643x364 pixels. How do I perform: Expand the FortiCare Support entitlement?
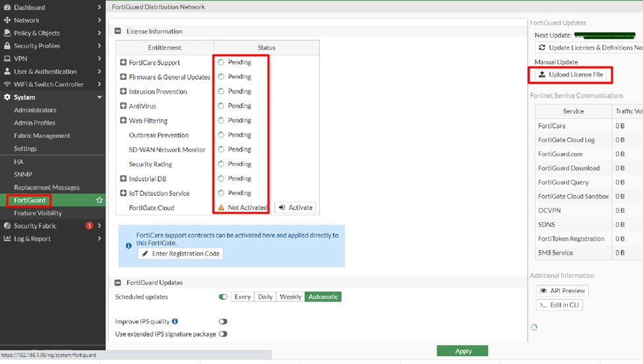tap(123, 62)
